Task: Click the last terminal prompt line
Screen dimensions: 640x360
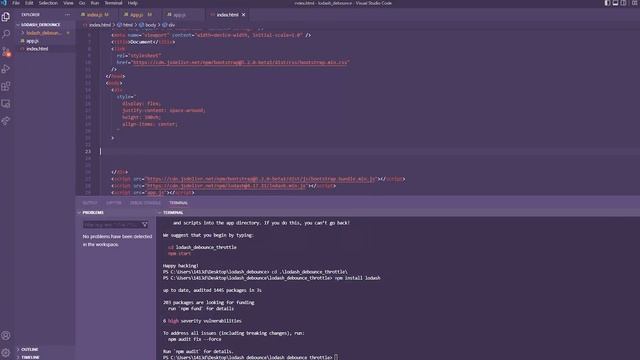Action: [250, 358]
